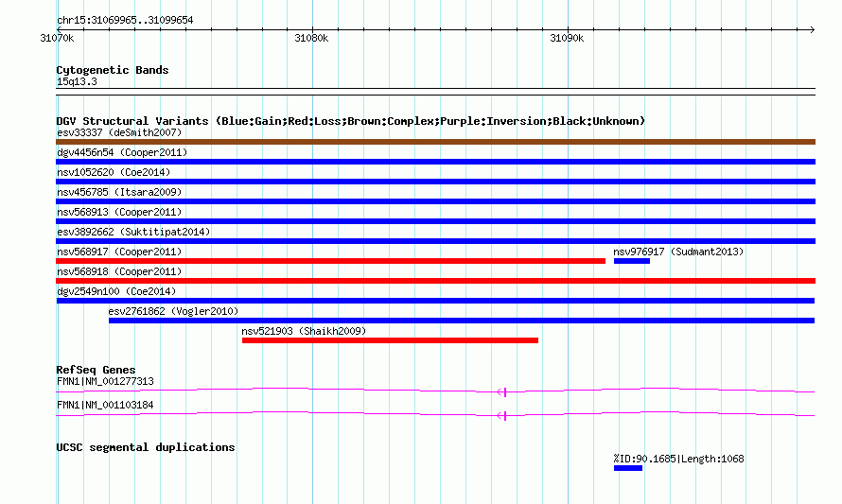Click the nsv521903 red loss bar
Image resolution: width=842 pixels, height=504 pixels.
coord(390,340)
